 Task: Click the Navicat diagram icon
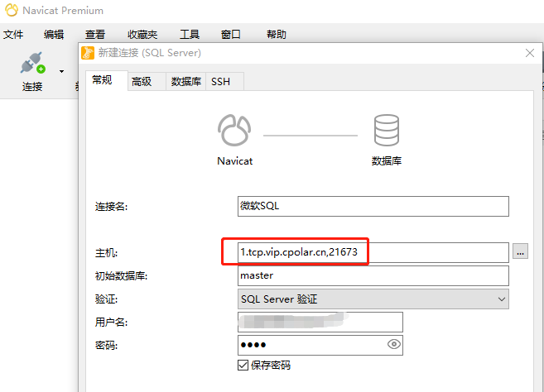234,131
